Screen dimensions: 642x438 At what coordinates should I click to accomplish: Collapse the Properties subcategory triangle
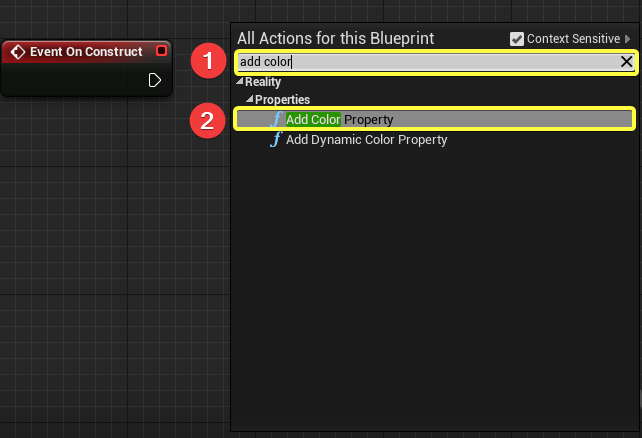[x=249, y=100]
